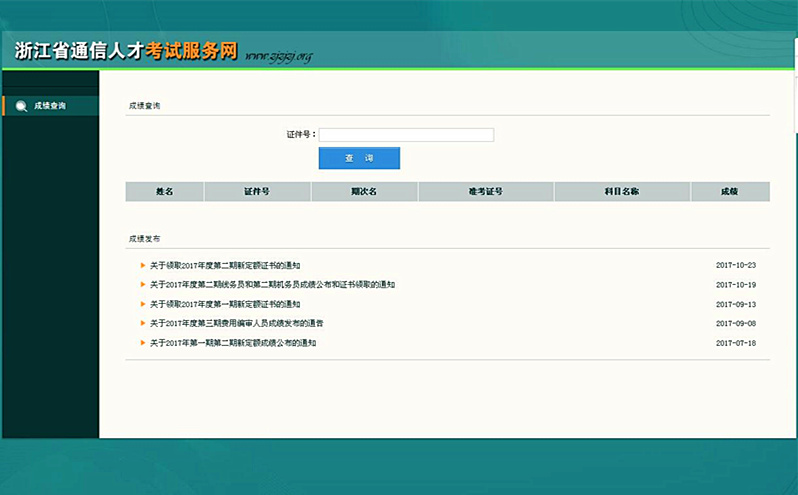Viewport: 798px width, 495px height.
Task: Open 成绩查询 in the left sidebar
Action: coord(50,106)
